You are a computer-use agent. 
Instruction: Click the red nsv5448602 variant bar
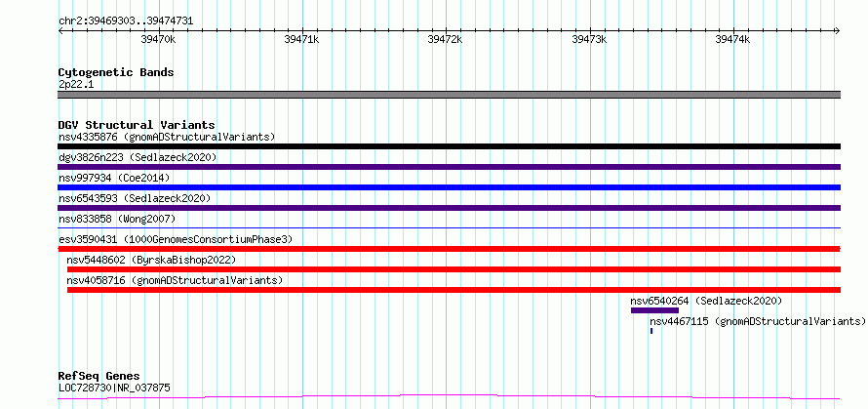click(454, 269)
